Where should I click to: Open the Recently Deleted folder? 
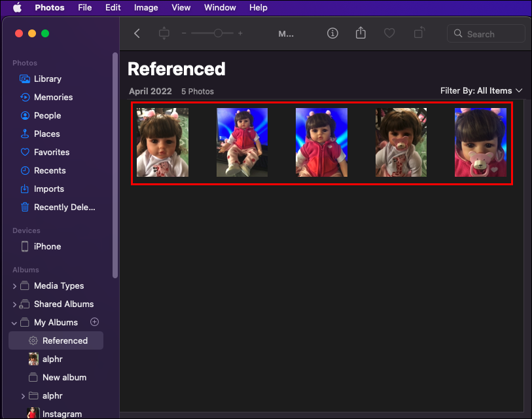tap(58, 207)
